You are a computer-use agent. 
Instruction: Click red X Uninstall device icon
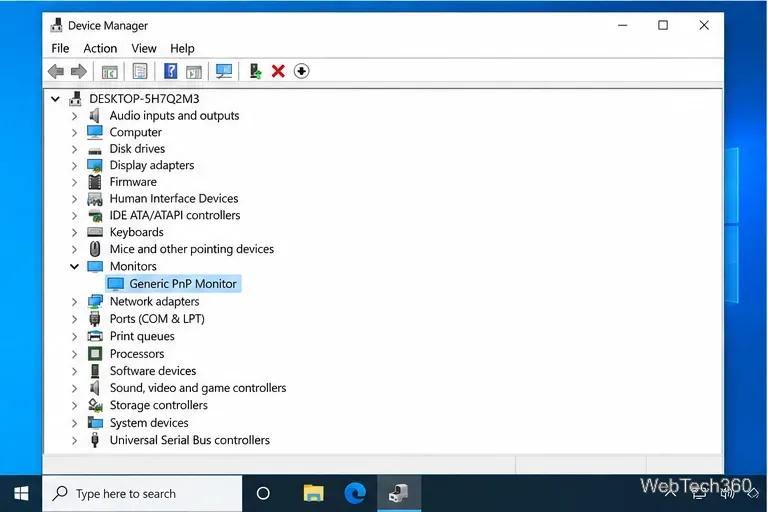click(278, 72)
